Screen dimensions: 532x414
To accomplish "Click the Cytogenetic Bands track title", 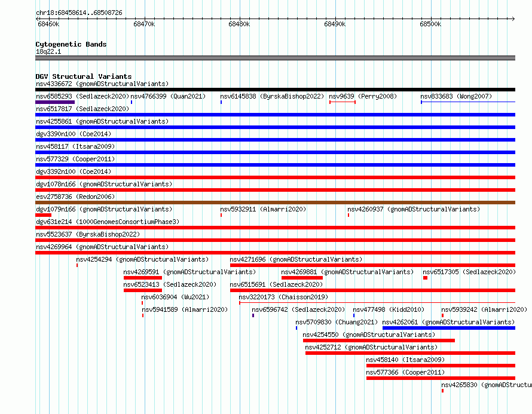I will 71,44.
